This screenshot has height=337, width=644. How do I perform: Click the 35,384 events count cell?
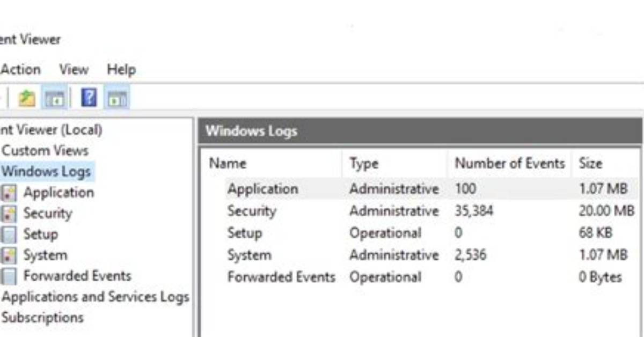(474, 211)
